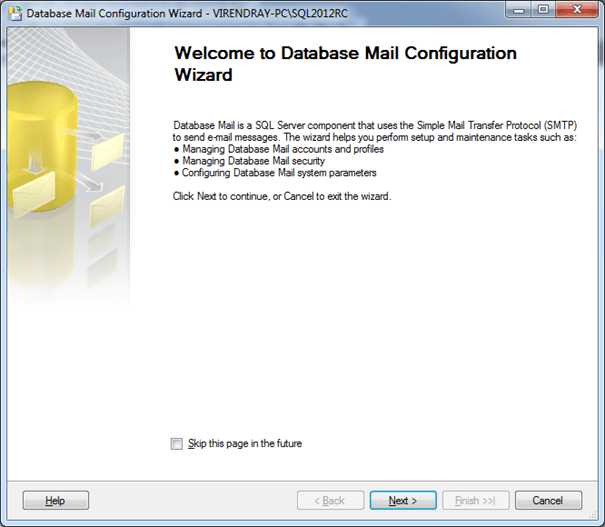Viewport: 605px width, 527px height.
Task: Click the 'Managing Database Mail security' bullet
Action: (x=246, y=160)
